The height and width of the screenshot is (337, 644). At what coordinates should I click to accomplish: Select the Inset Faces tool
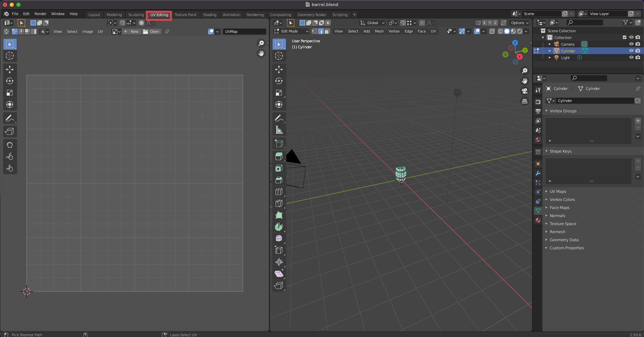click(x=279, y=168)
